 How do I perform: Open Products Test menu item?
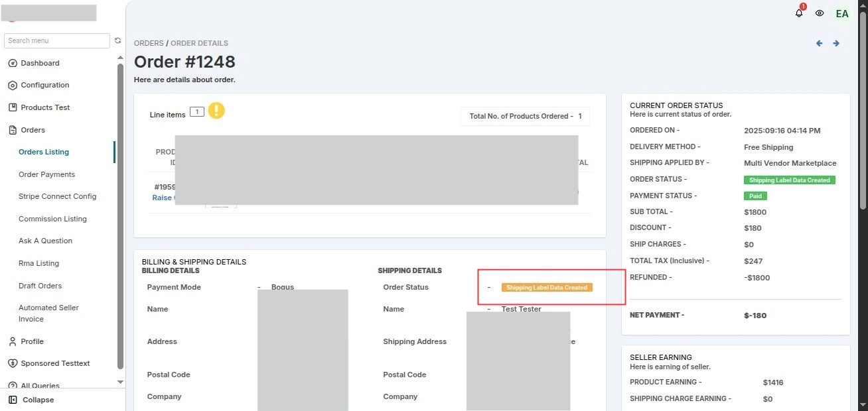(x=45, y=107)
